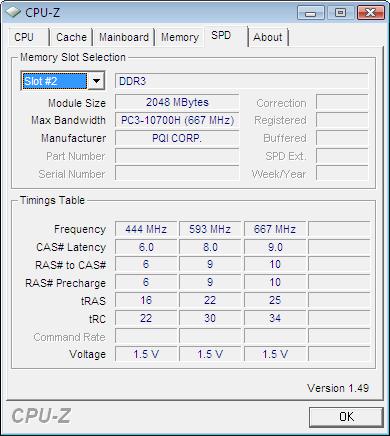
Task: Click the 667 MHz frequency cell
Action: click(275, 229)
